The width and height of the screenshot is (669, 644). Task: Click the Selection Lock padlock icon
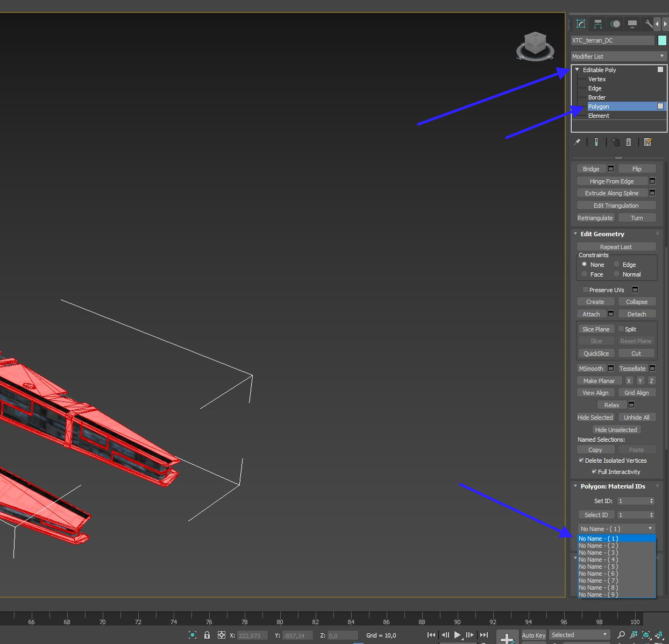click(207, 635)
